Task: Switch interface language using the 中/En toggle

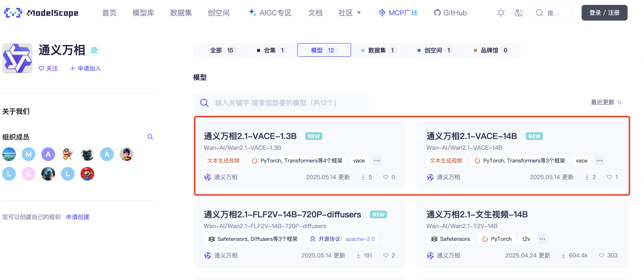Action: tap(518, 12)
